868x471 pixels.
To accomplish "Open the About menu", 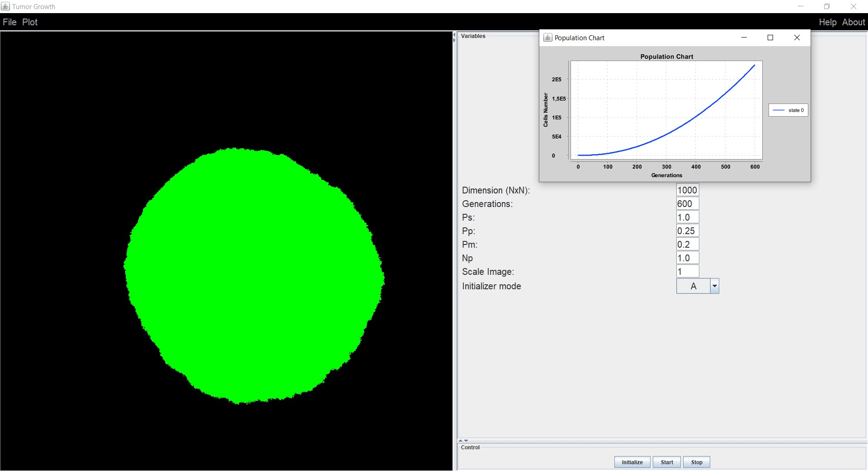I will 854,22.
